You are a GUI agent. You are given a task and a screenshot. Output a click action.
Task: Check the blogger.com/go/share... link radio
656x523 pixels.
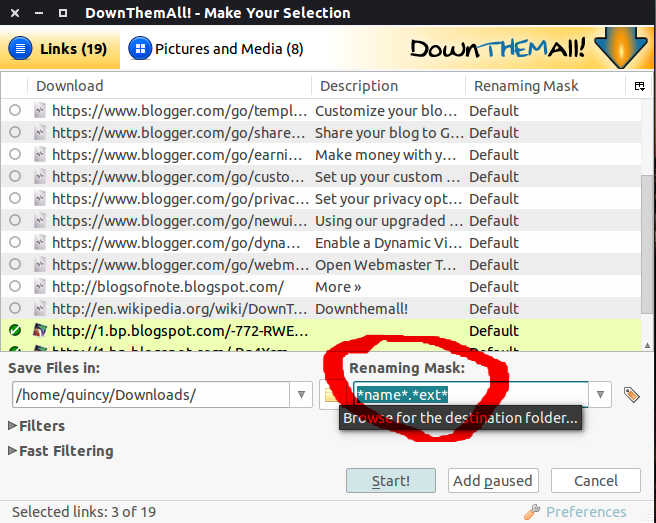point(15,133)
